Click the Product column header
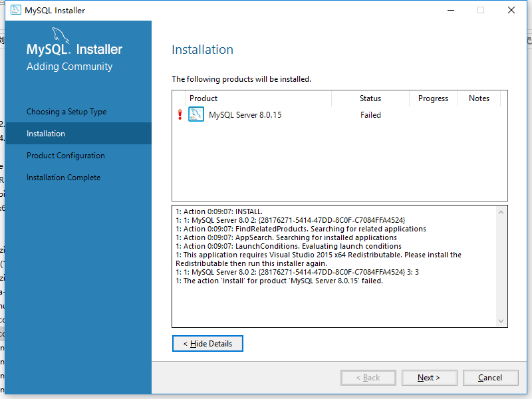The height and width of the screenshot is (399, 532). coord(203,98)
